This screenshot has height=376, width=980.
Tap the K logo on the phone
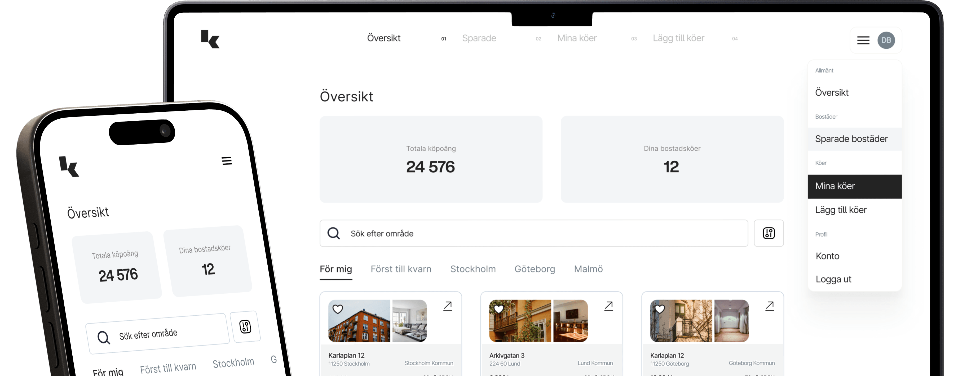[69, 167]
